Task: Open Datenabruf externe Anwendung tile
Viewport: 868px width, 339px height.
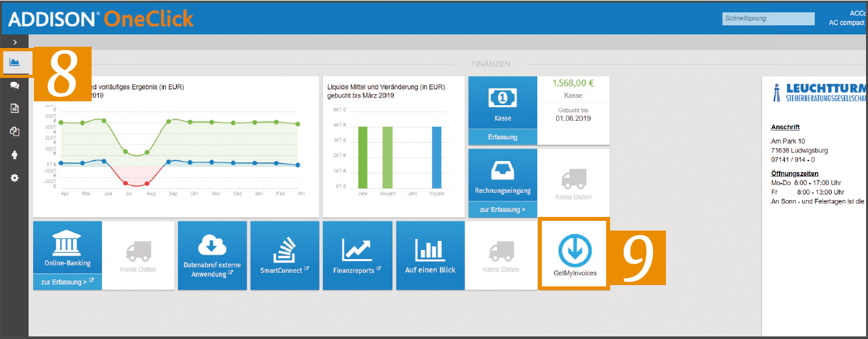Action: coord(212,255)
